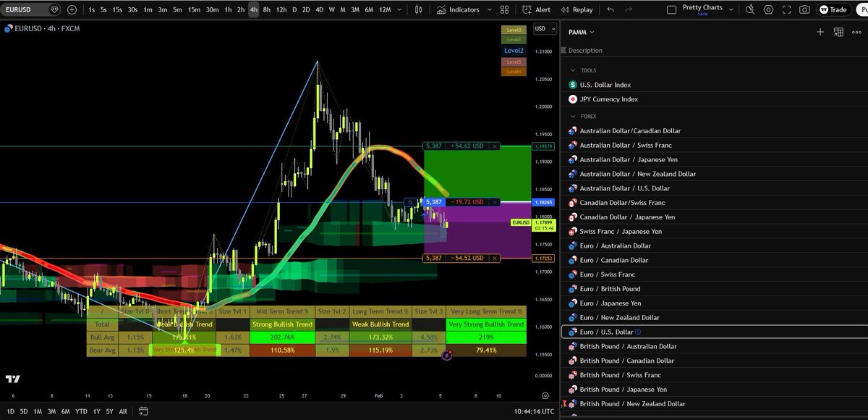This screenshot has height=420, width=868.
Task: Open the layout setup square icon
Action: tap(672, 9)
